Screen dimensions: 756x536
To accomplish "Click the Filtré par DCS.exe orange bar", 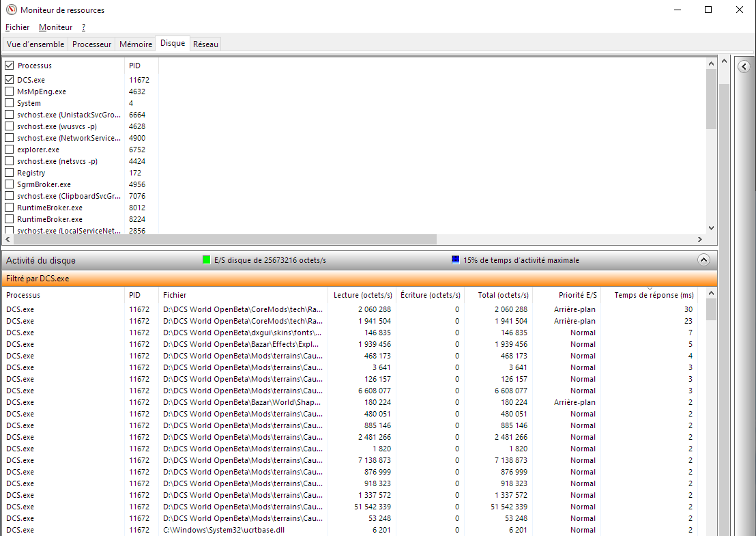I will pyautogui.click(x=359, y=279).
